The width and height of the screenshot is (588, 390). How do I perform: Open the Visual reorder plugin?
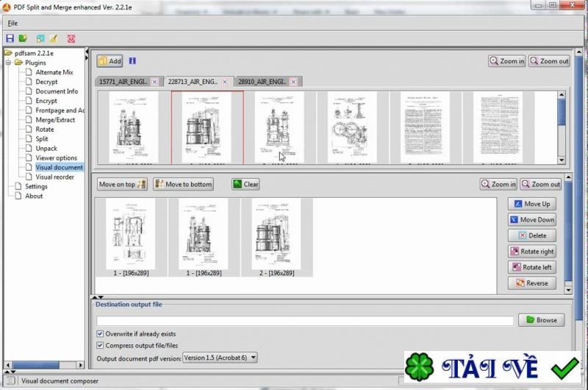[54, 177]
